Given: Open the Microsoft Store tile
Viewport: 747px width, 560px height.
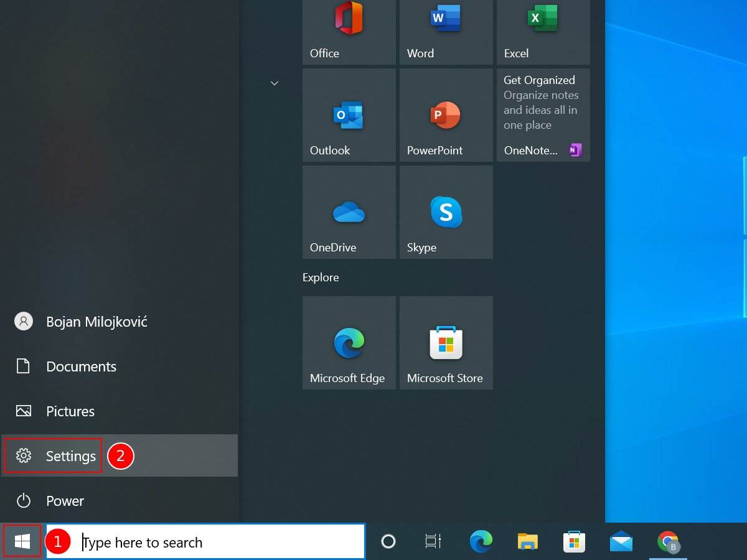Looking at the screenshot, I should (x=446, y=343).
